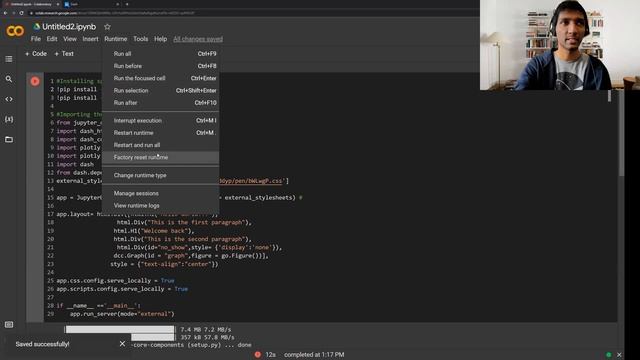
Task: Close the Runtime menu via its label
Action: 116,39
